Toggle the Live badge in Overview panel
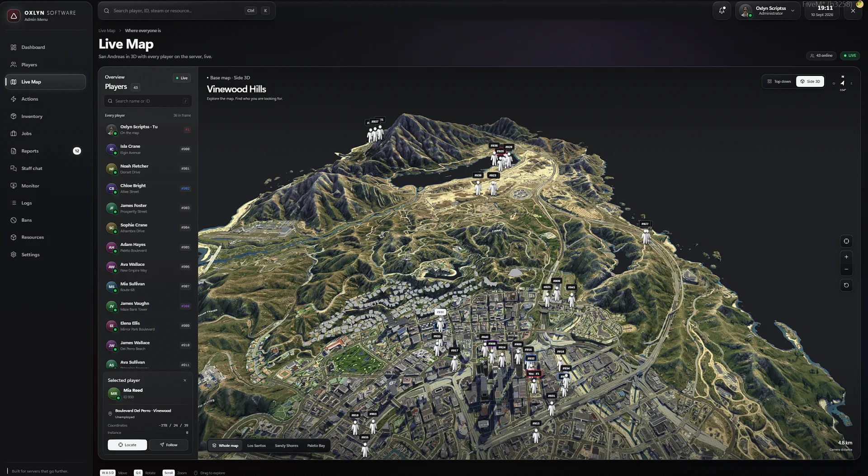The height and width of the screenshot is (476, 868). pos(182,78)
